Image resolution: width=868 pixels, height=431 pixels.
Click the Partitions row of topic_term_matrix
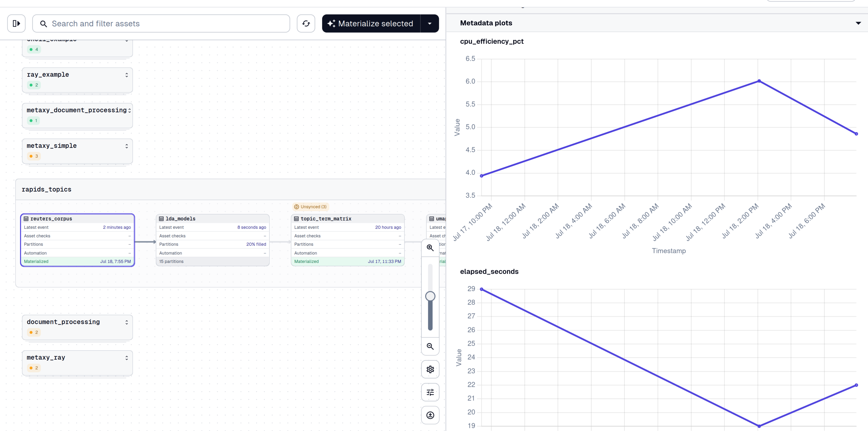tap(348, 244)
